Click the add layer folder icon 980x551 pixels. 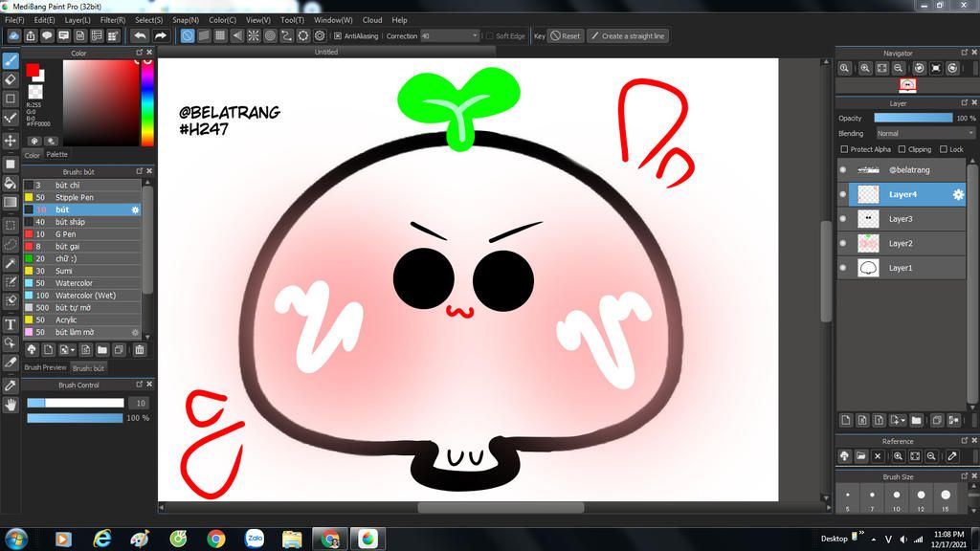[x=916, y=421]
